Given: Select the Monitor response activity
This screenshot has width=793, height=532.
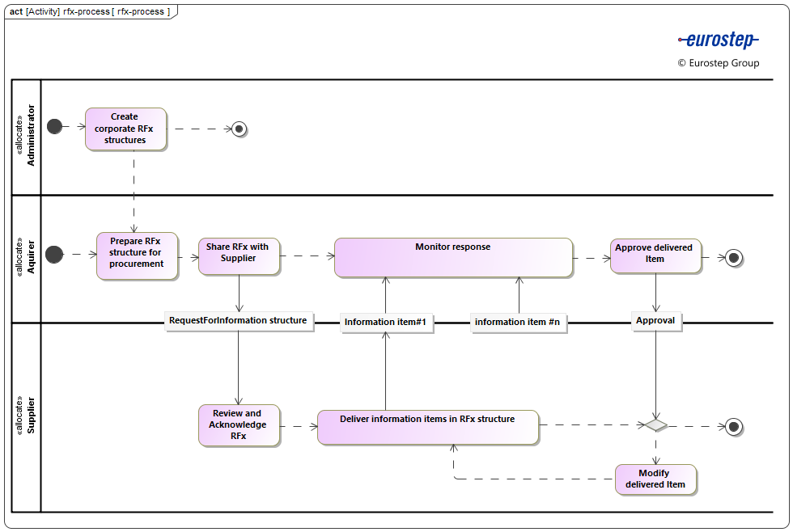Looking at the screenshot, I should pyautogui.click(x=453, y=257).
